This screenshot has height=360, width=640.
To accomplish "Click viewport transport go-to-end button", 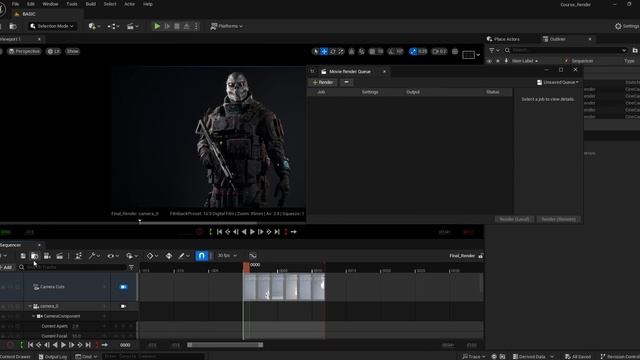I will [x=277, y=232].
